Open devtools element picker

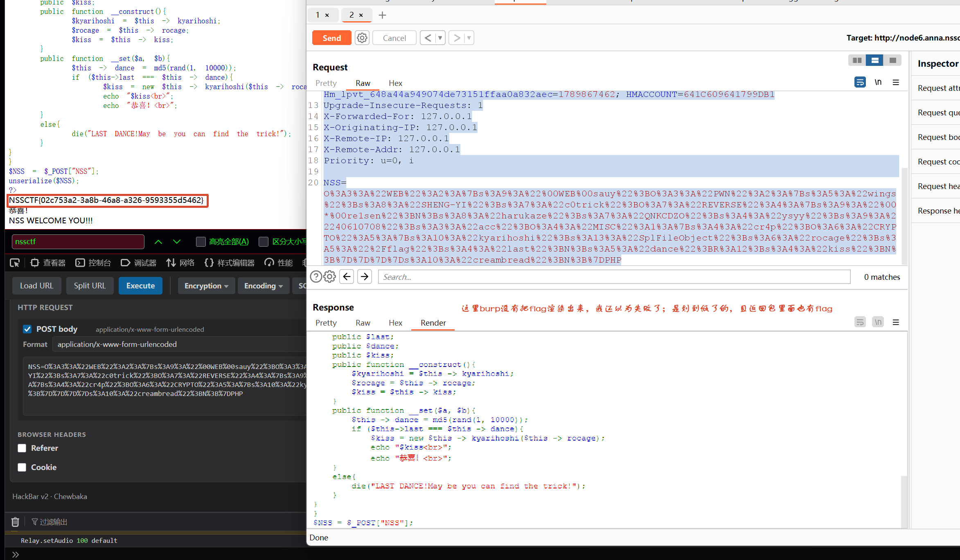(15, 263)
